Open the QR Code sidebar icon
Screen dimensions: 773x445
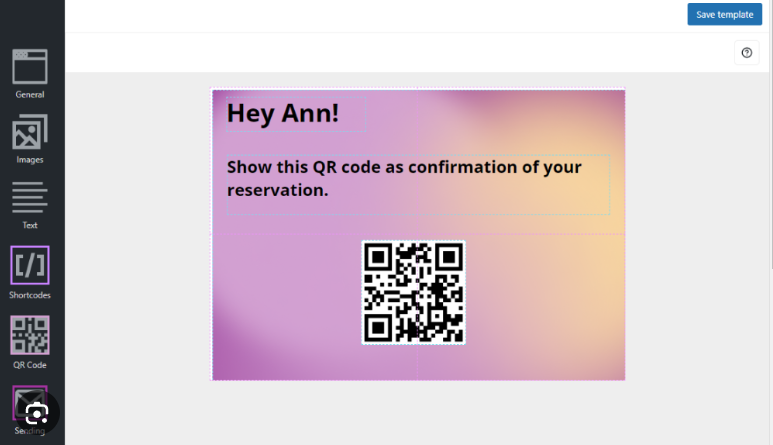pos(30,335)
